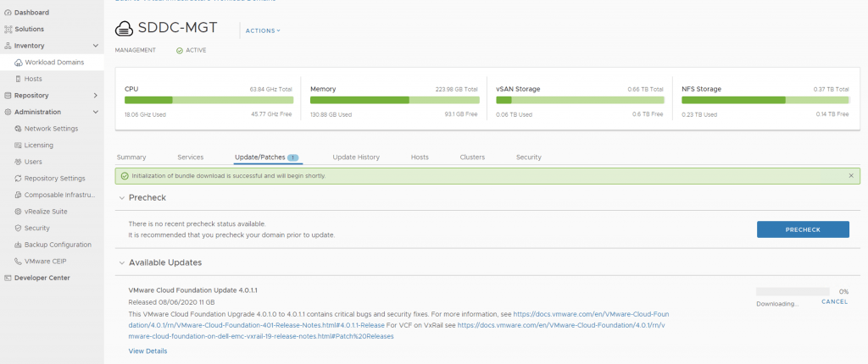Cancel the bundle download
Screen dimensions: 868x364
tap(834, 301)
